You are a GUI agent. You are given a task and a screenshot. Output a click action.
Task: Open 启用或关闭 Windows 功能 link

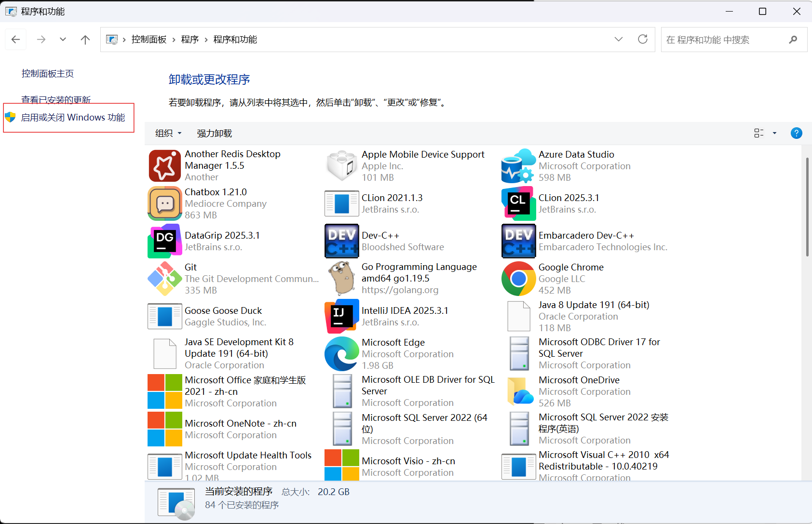[x=73, y=117]
